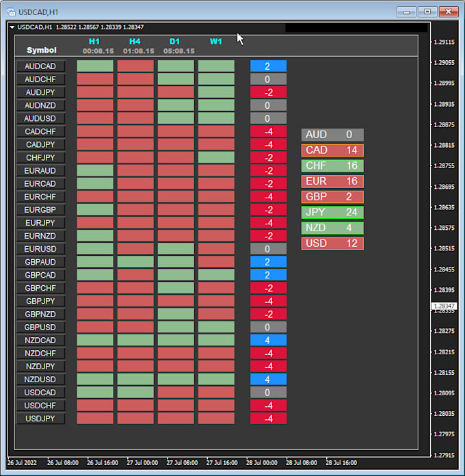This screenshot has height=476, width=465.
Task: Click the 1.29115 price scale label
Action: 444,42
